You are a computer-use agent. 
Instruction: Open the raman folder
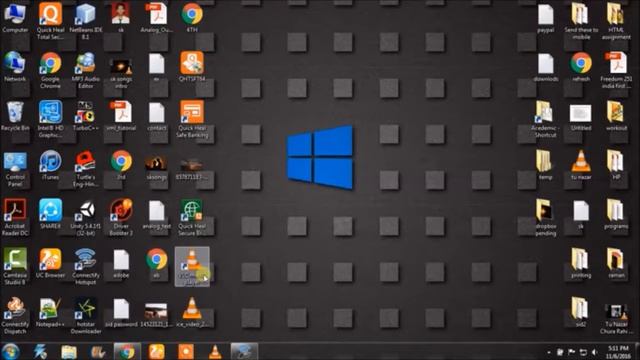(616, 264)
